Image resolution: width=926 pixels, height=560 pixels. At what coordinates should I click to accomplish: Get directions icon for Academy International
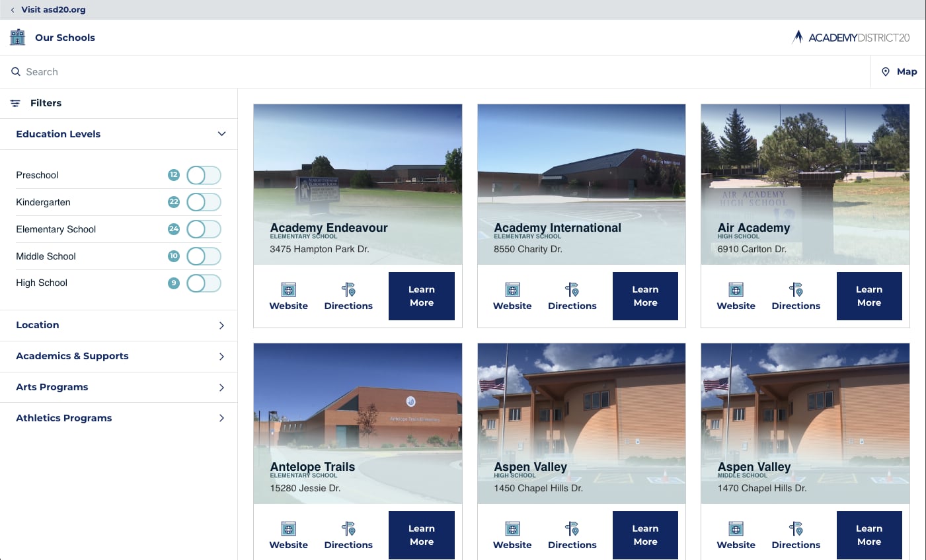tap(572, 290)
